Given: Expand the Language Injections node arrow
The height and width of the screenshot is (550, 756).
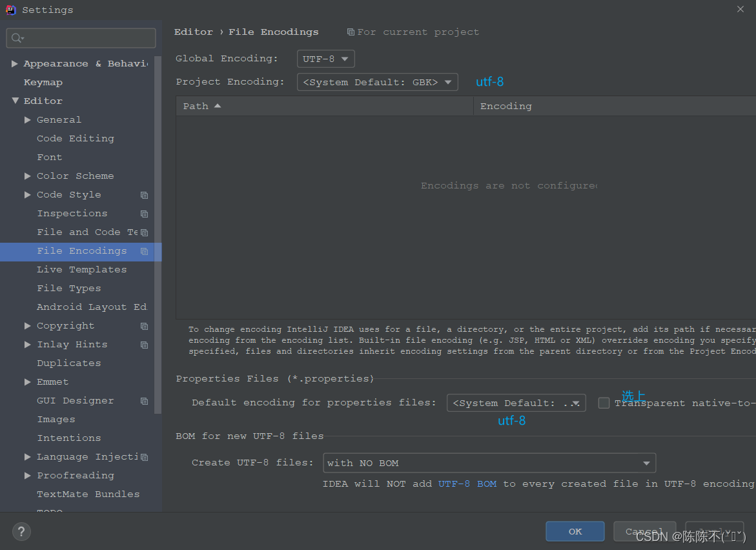Looking at the screenshot, I should (x=28, y=457).
